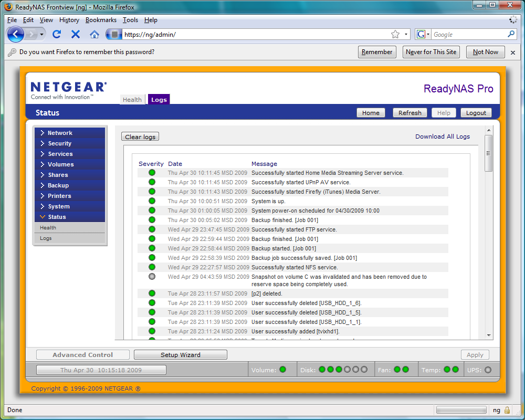Image resolution: width=525 pixels, height=420 pixels.
Task: Open the back/forward history dropdown arrow
Action: coord(41,34)
